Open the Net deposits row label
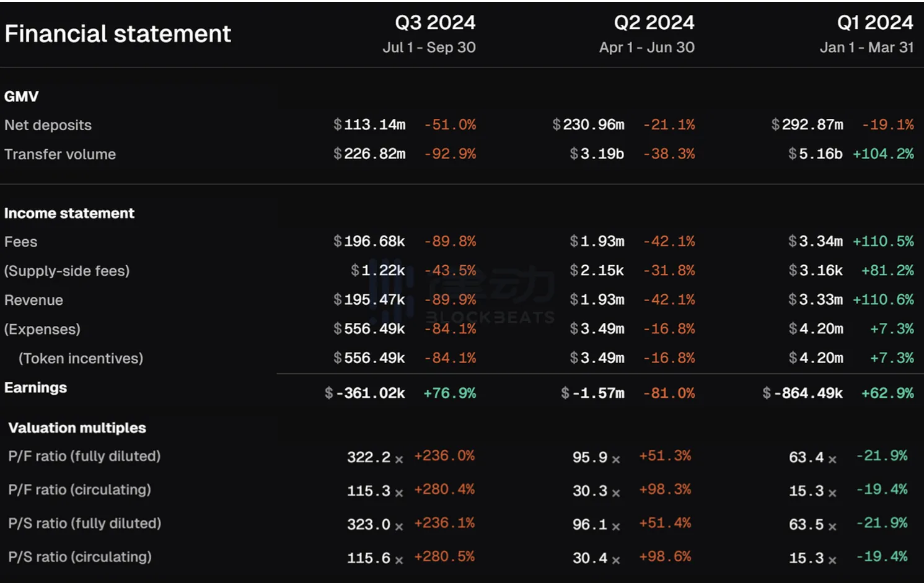 pyautogui.click(x=48, y=125)
